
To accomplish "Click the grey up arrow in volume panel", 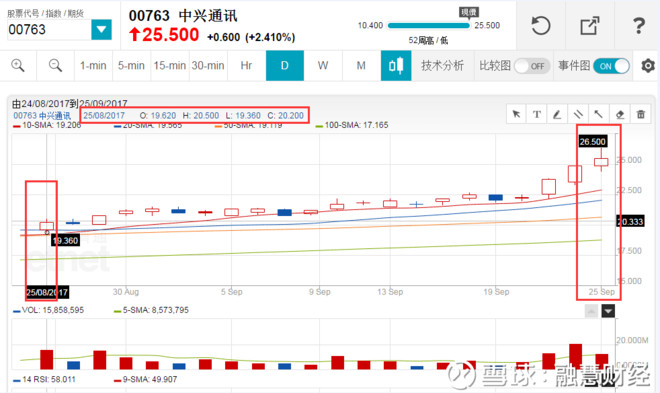I will click(591, 311).
